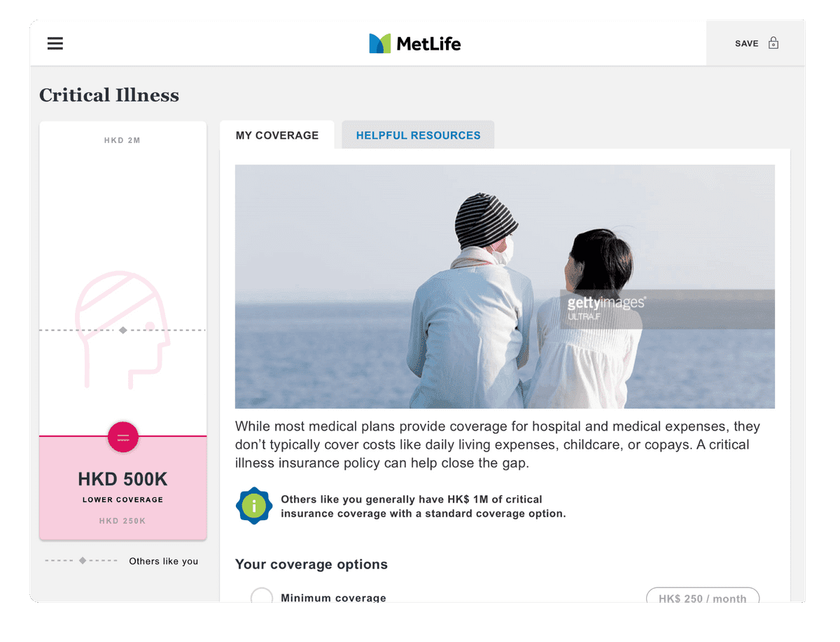The height and width of the screenshot is (642, 840).
Task: Click the HKD 250K minimum label
Action: (x=122, y=521)
